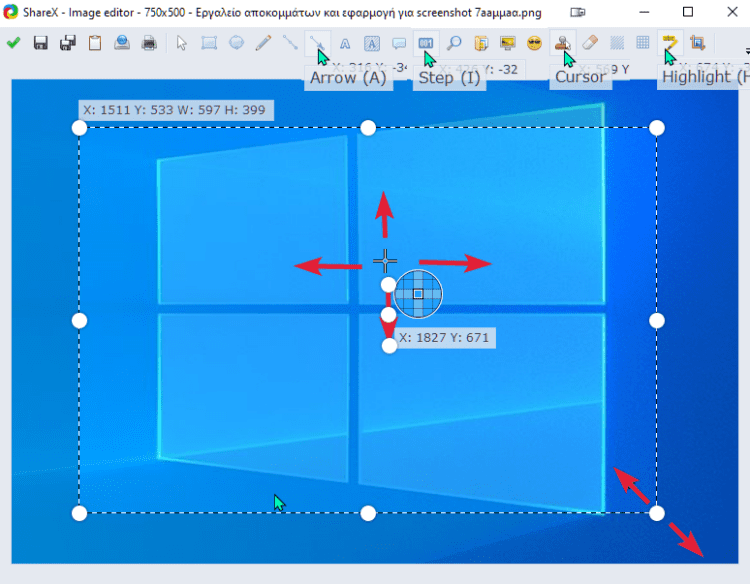The image size is (750, 584).
Task: Select the Line drawing tool
Action: click(x=290, y=43)
